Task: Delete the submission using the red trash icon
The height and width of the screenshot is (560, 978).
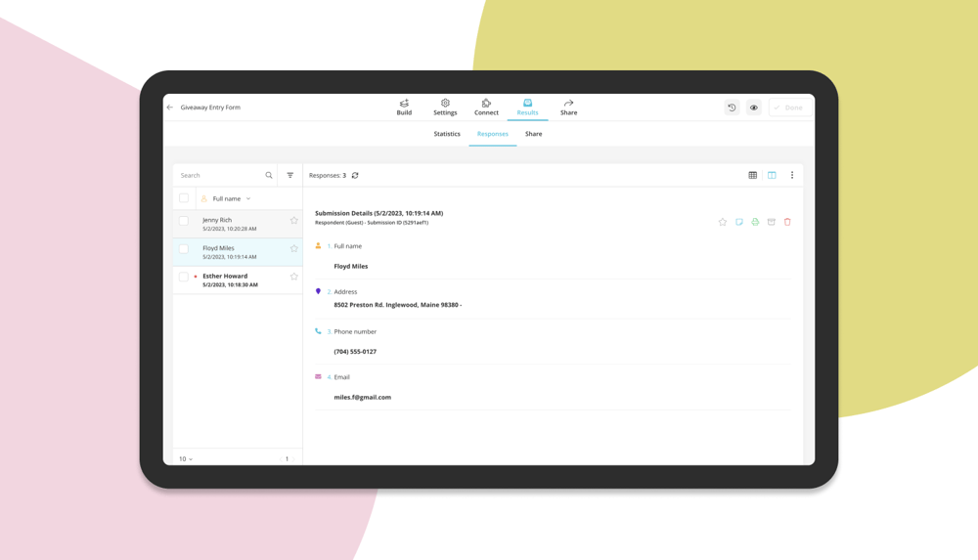Action: tap(787, 222)
